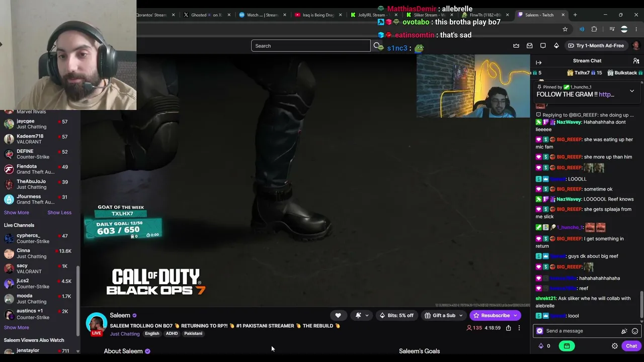Viewport: 644px width, 362px height.
Task: Select the Pakistani stream tag
Action: coord(193,334)
